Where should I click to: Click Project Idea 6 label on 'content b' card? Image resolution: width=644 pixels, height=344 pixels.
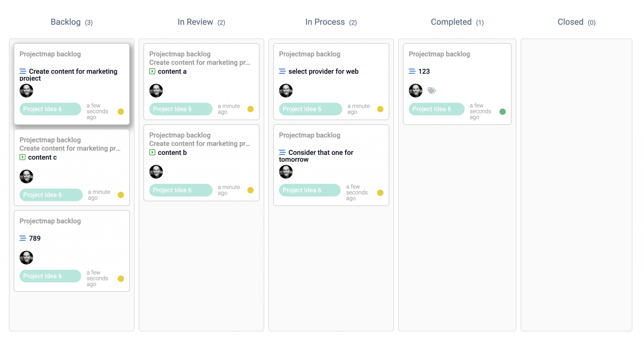click(x=181, y=190)
